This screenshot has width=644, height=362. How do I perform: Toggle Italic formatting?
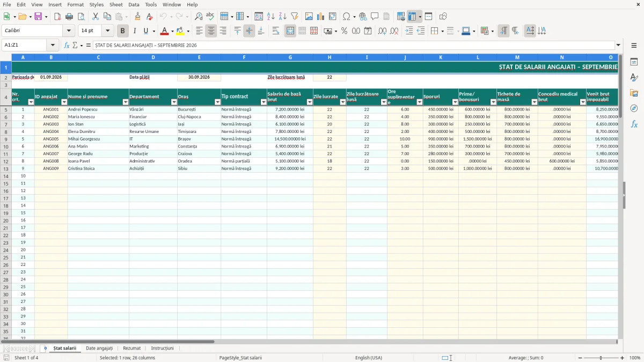[x=134, y=31]
